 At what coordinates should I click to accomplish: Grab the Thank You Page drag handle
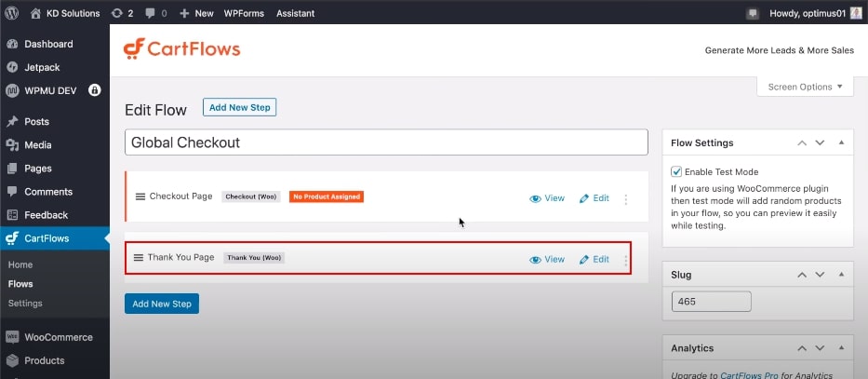point(139,258)
